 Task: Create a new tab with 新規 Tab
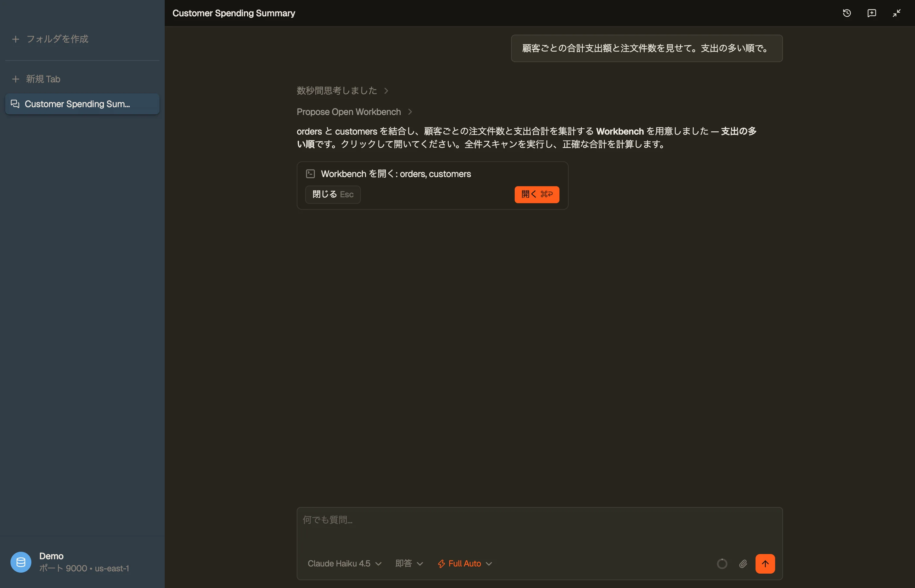(x=36, y=79)
